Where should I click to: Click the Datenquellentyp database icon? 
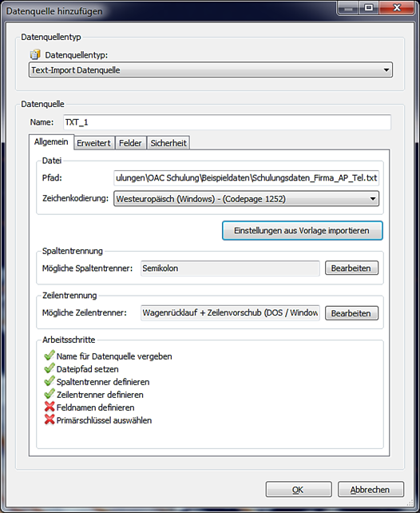pos(35,54)
